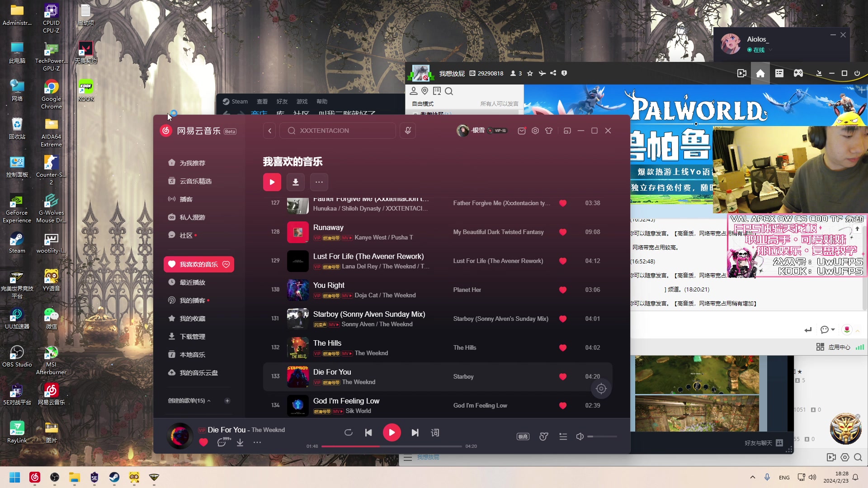The image size is (868, 488).
Task: Skip to the next track
Action: 415,433
